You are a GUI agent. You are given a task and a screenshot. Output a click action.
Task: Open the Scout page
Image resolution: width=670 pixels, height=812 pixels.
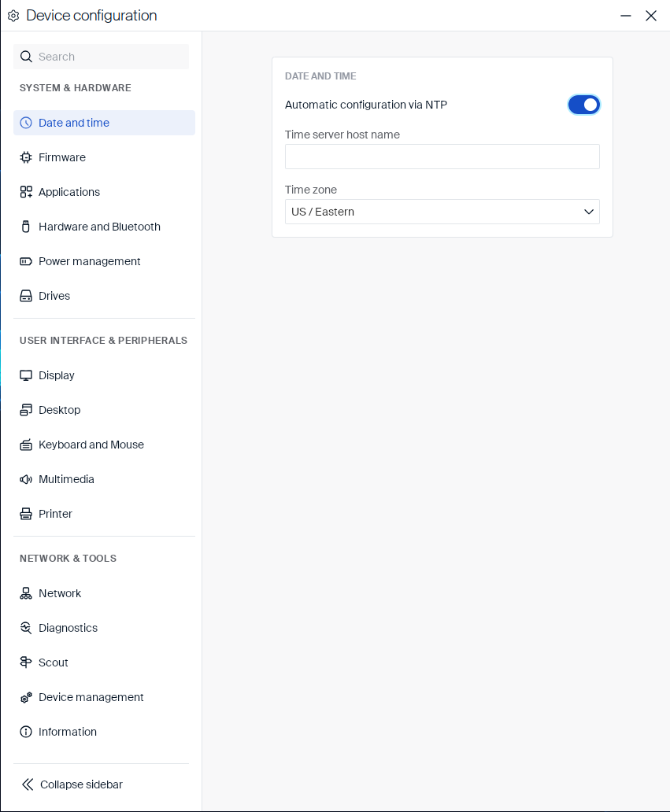[x=104, y=663]
